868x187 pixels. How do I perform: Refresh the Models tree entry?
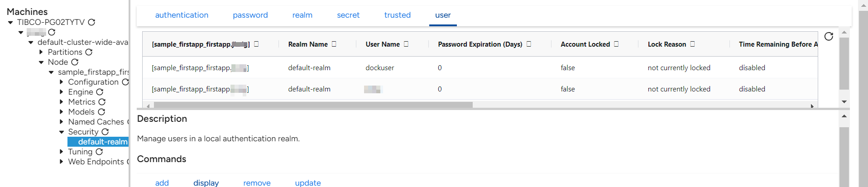101,112
